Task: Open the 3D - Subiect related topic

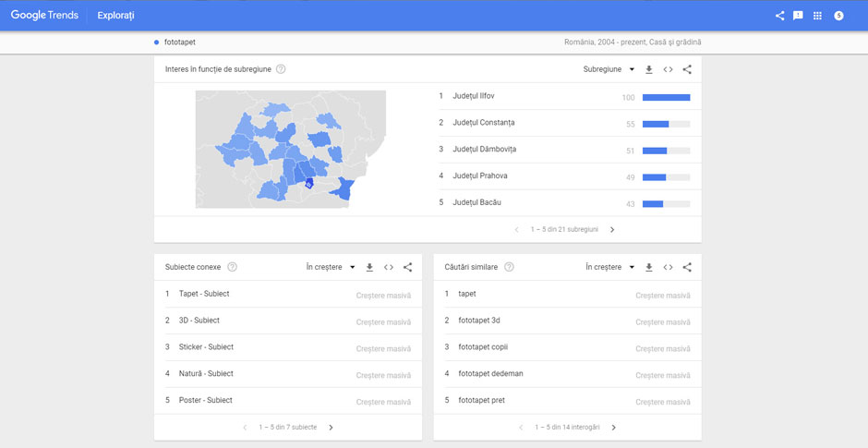Action: pyautogui.click(x=199, y=321)
